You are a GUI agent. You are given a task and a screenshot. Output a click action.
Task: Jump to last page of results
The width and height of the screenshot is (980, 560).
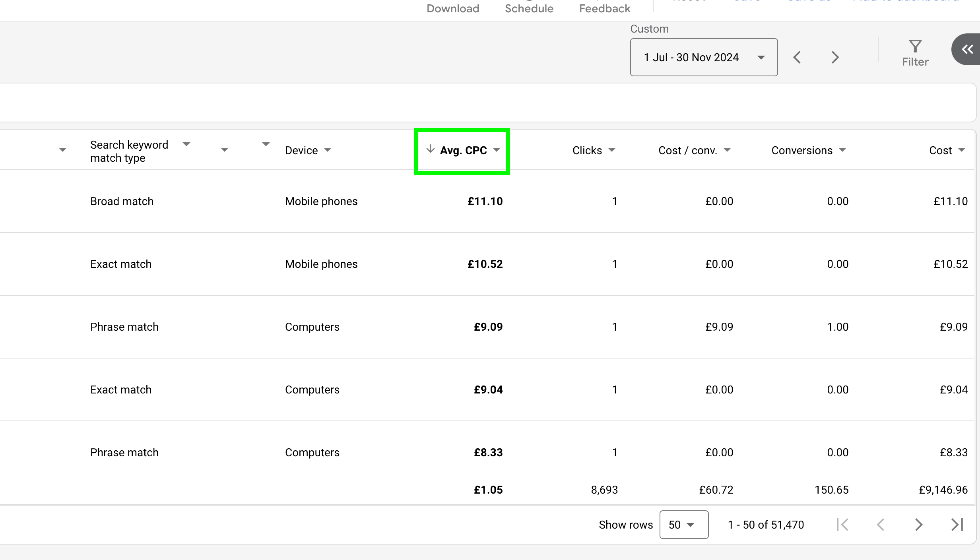[x=957, y=525]
